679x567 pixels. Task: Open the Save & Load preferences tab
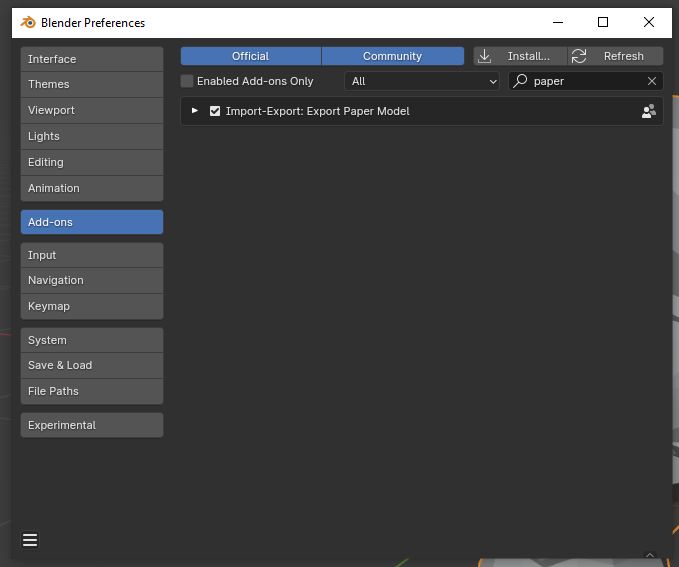click(92, 365)
